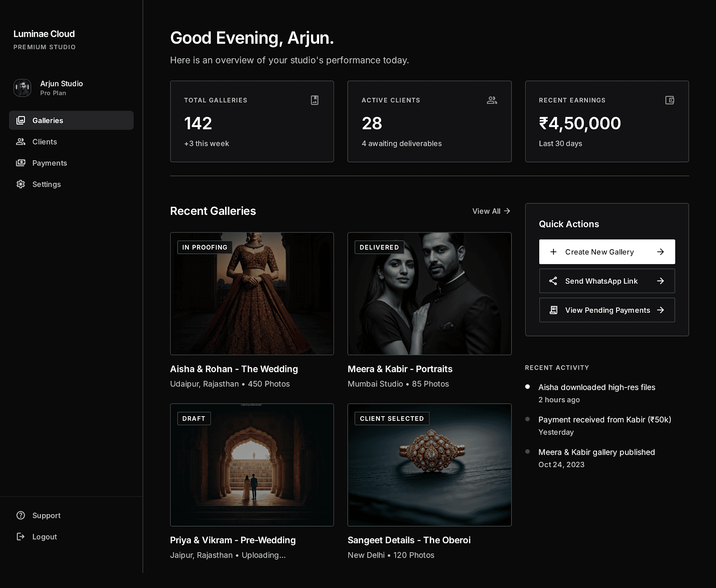Click the CLIENT SELECTED status badge
716x588 pixels.
(392, 418)
